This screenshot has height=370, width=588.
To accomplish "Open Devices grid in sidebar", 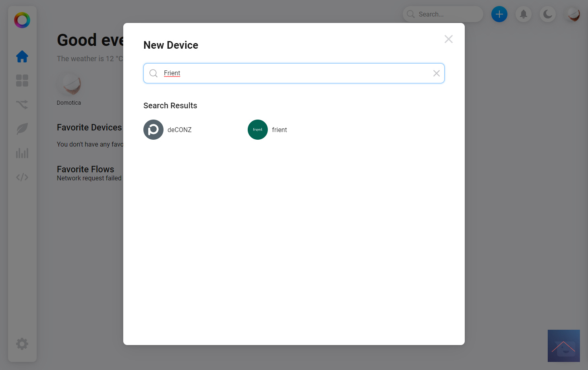I will (22, 81).
